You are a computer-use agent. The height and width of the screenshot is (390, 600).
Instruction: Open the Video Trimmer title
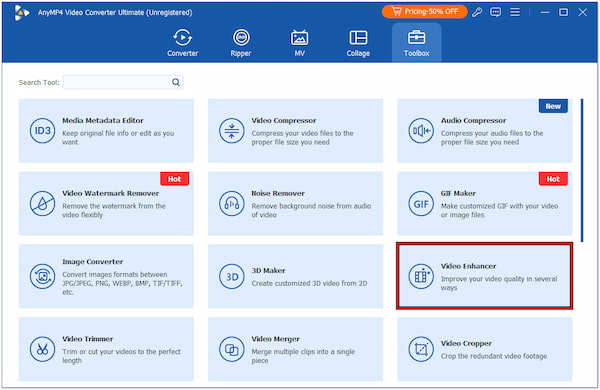(x=88, y=339)
